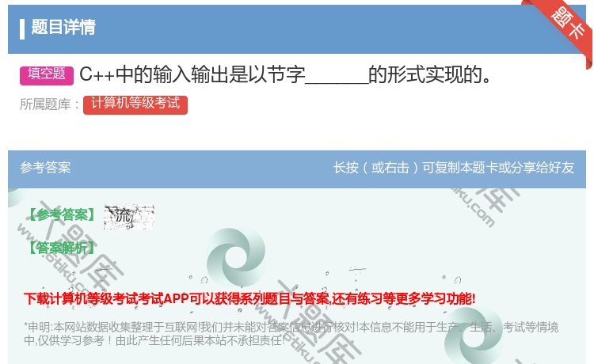Image resolution: width=594 pixels, height=364 pixels.
Task: Click the green 【答案解析】 label
Action: (62, 248)
